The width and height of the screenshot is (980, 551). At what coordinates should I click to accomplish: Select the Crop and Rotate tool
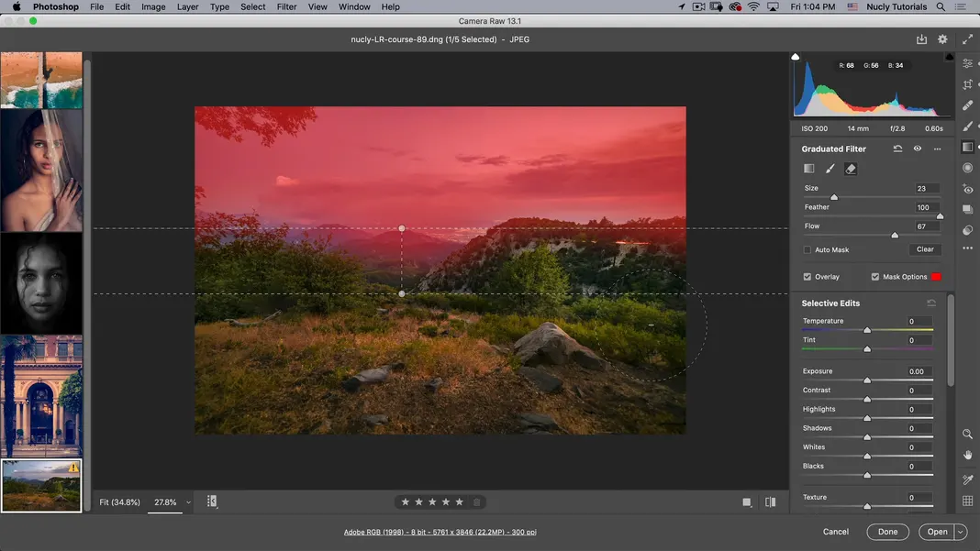tap(967, 84)
